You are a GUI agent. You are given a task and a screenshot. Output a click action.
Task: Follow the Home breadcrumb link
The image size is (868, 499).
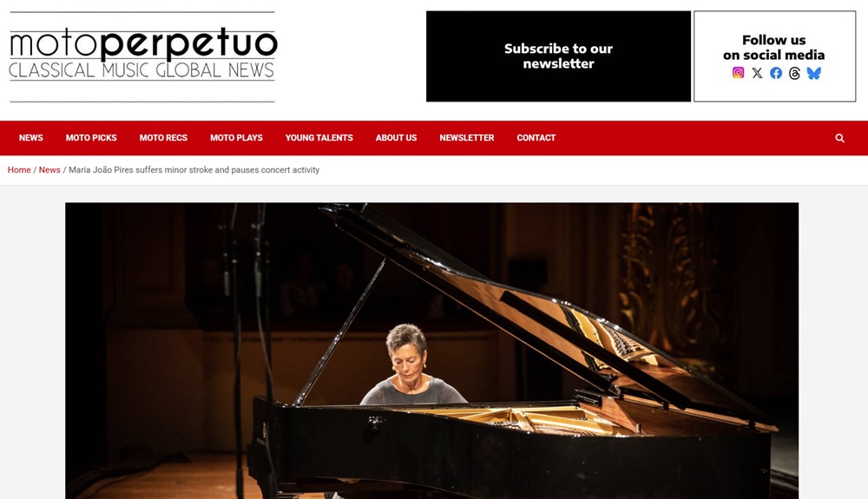point(19,170)
